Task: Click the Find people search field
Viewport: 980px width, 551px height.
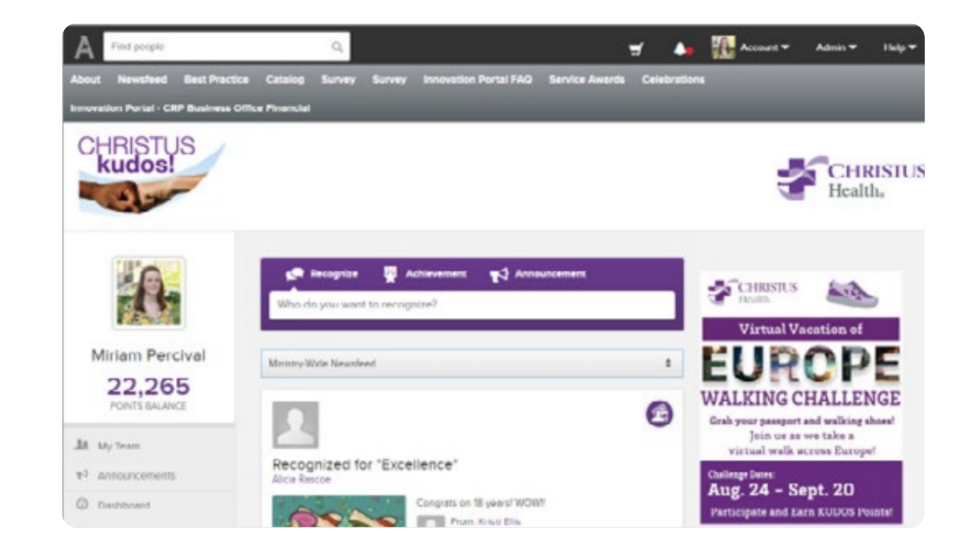Action: pyautogui.click(x=217, y=47)
